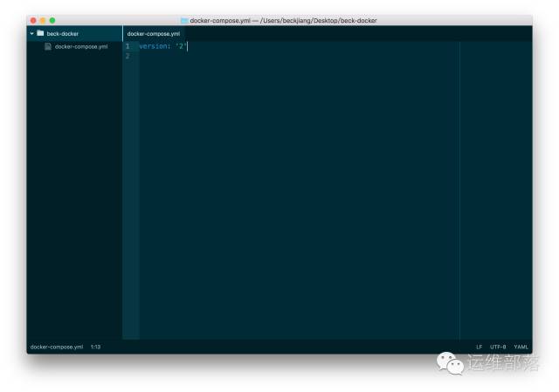Click line number 1 in the gutter
Image resolution: width=559 pixels, height=392 pixels.
click(128, 46)
